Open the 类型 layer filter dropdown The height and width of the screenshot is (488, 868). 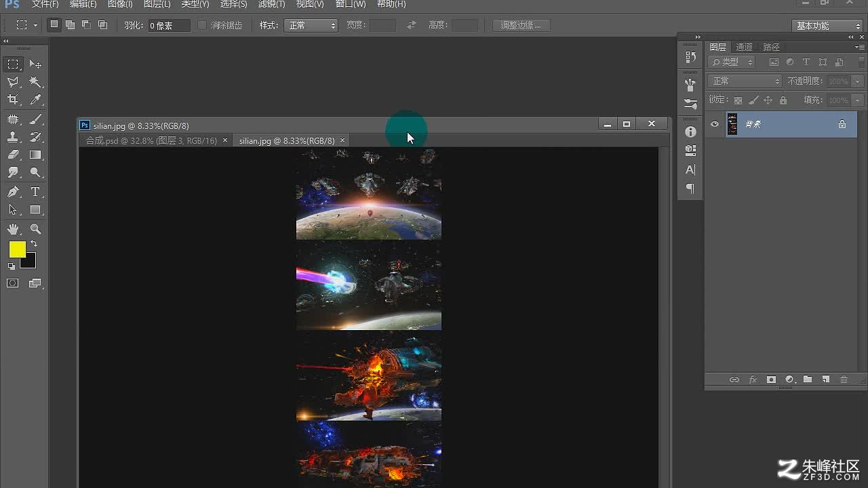tap(732, 62)
